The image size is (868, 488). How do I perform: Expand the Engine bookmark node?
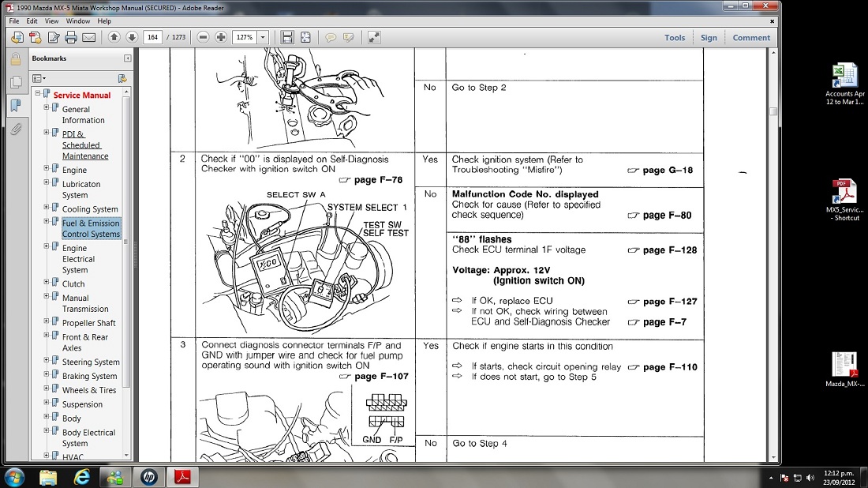pyautogui.click(x=47, y=168)
